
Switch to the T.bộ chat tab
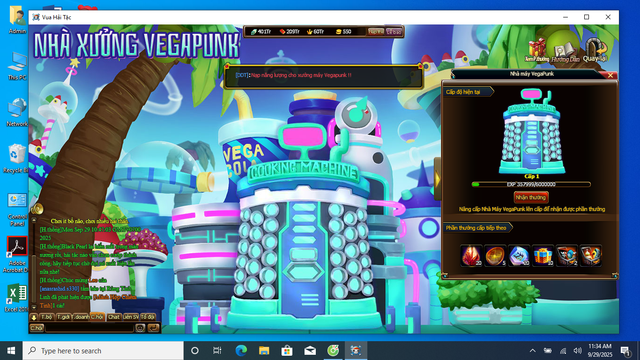[47, 317]
